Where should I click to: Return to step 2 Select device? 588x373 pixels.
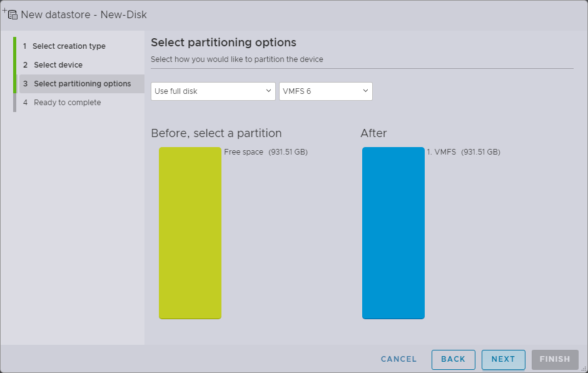[58, 65]
